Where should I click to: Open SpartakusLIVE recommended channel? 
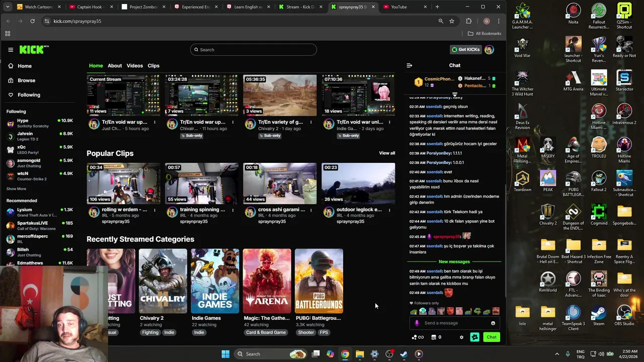click(x=40, y=225)
